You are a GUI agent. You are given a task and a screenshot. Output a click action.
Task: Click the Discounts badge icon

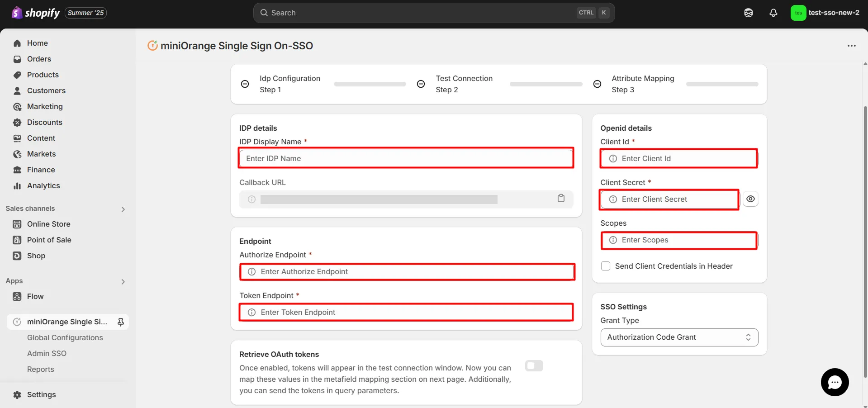click(x=17, y=123)
